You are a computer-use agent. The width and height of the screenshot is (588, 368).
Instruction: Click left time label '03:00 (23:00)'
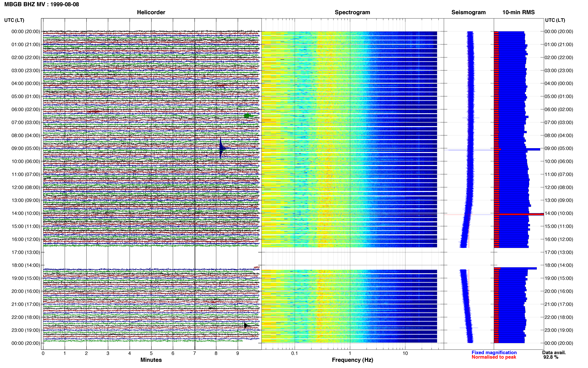click(26, 70)
